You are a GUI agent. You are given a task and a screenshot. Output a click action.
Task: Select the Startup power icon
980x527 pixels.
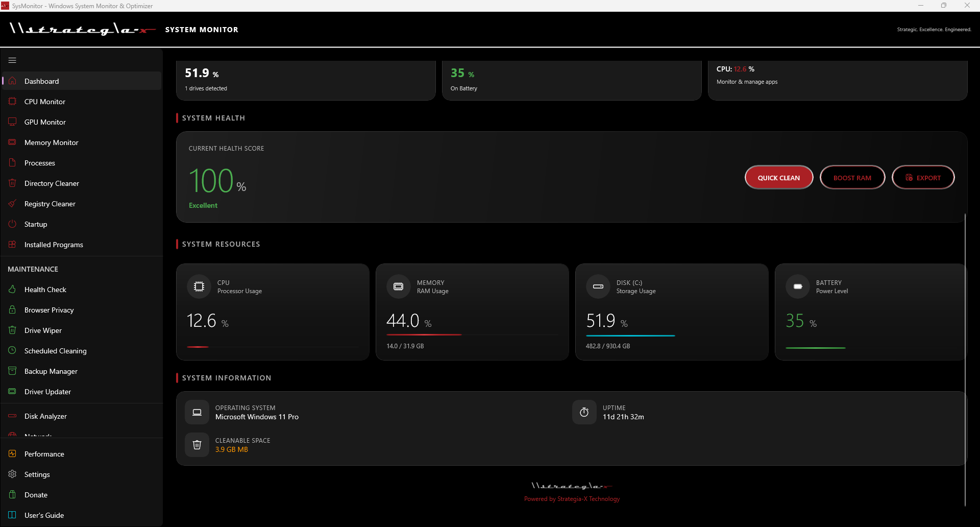12,224
